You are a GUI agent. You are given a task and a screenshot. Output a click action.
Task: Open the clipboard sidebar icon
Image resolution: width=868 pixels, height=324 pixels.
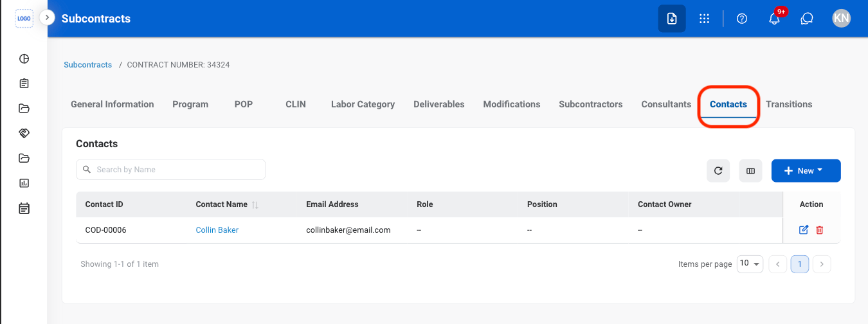24,84
